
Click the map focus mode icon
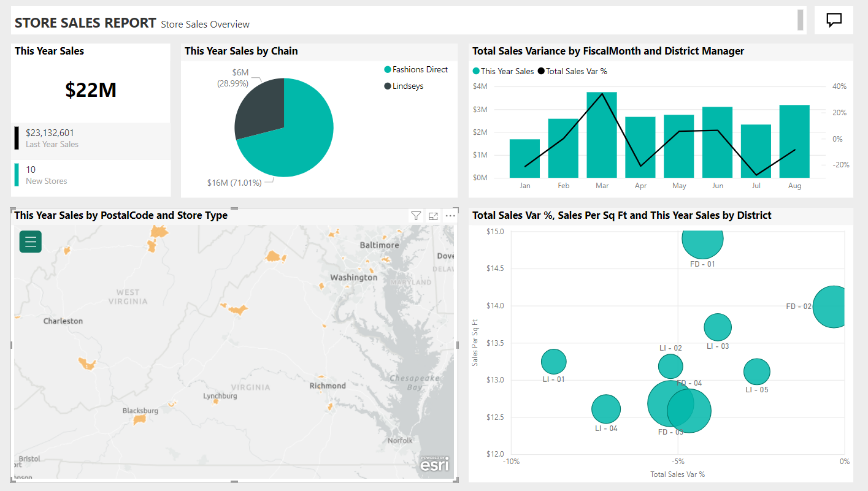433,216
